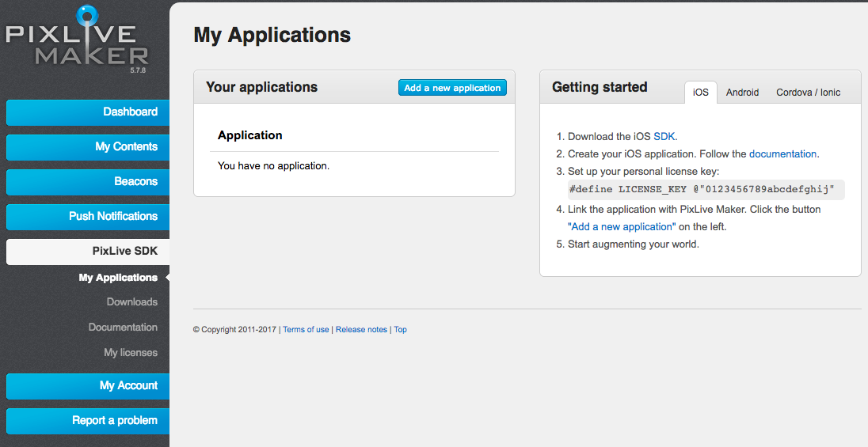Click Add a new application button
Screen dimensions: 868x447
pyautogui.click(x=452, y=87)
